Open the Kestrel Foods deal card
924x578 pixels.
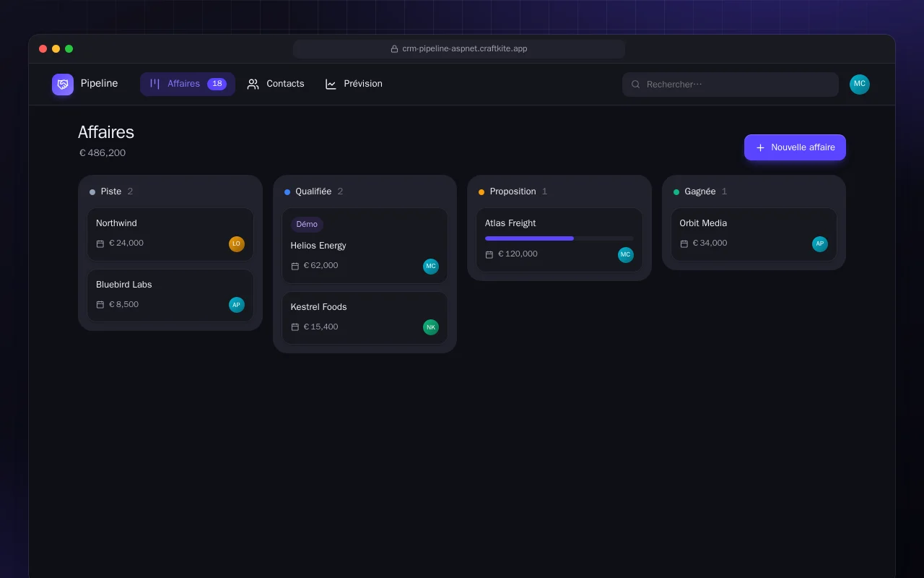(x=365, y=318)
